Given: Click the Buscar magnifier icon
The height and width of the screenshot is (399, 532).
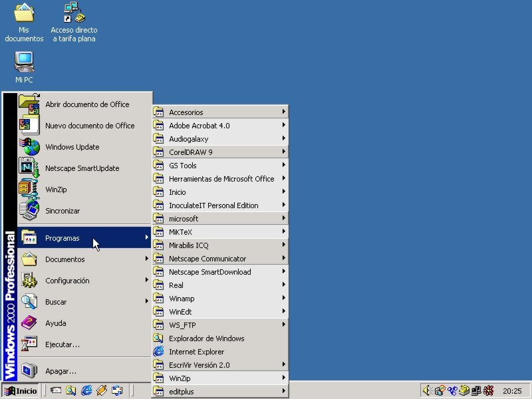Looking at the screenshot, I should tap(29, 302).
